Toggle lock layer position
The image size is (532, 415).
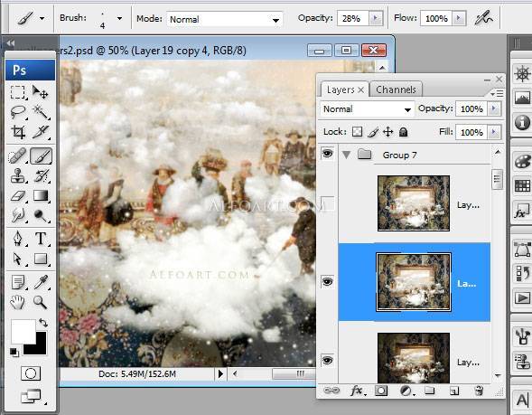tap(387, 132)
